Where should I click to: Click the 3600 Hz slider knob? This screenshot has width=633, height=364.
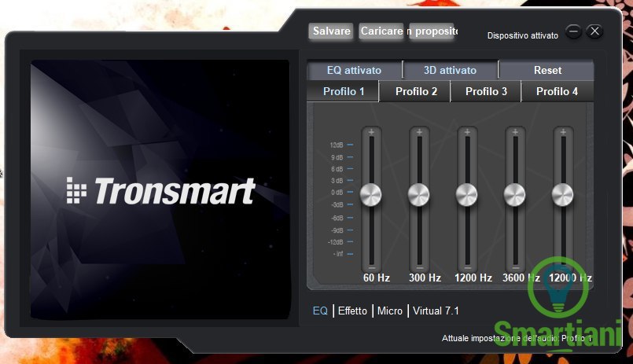coord(515,194)
